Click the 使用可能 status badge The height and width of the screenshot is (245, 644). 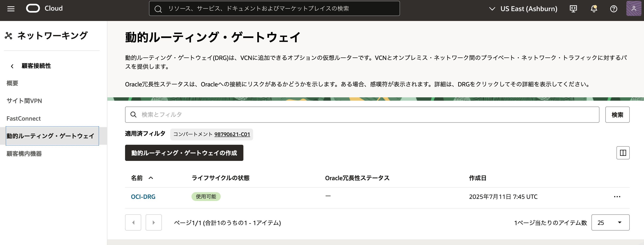pos(206,197)
